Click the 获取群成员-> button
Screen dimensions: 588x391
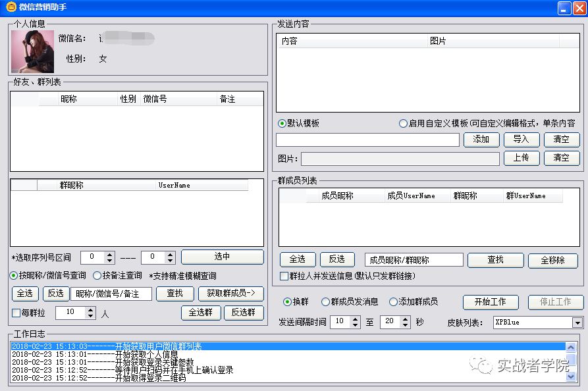231,294
